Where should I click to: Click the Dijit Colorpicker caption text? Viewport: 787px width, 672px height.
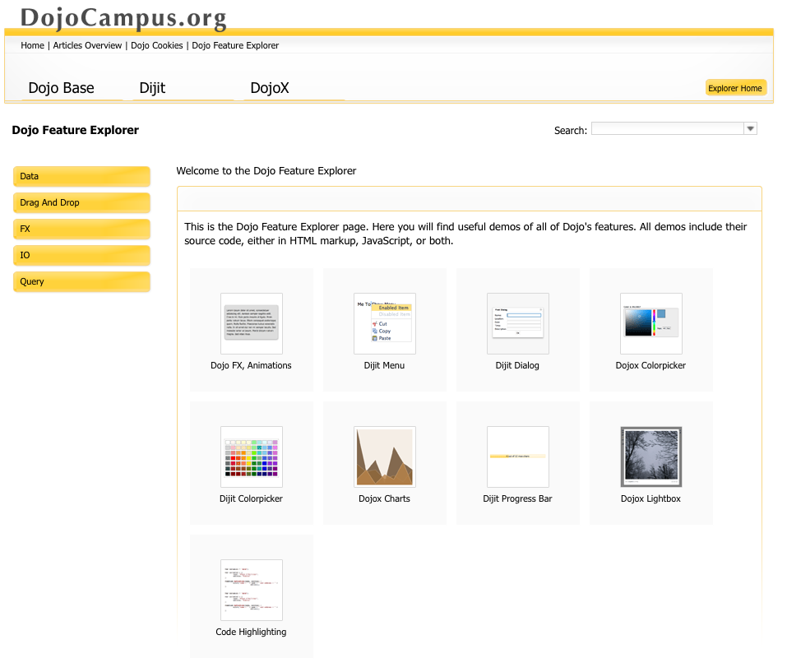coord(251,498)
